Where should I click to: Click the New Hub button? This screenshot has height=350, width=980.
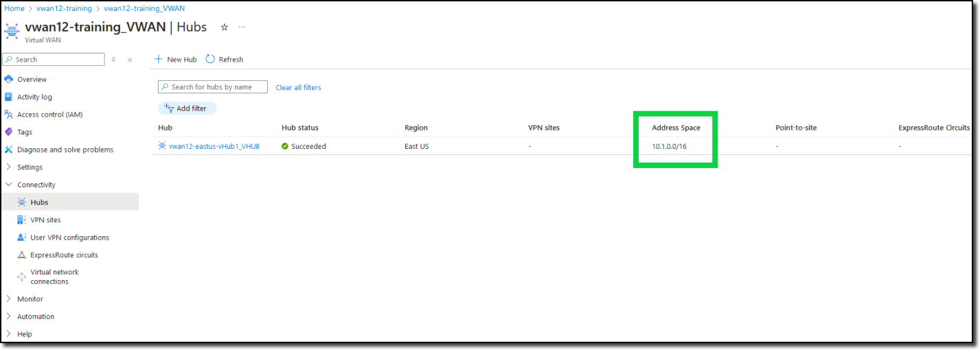click(175, 60)
